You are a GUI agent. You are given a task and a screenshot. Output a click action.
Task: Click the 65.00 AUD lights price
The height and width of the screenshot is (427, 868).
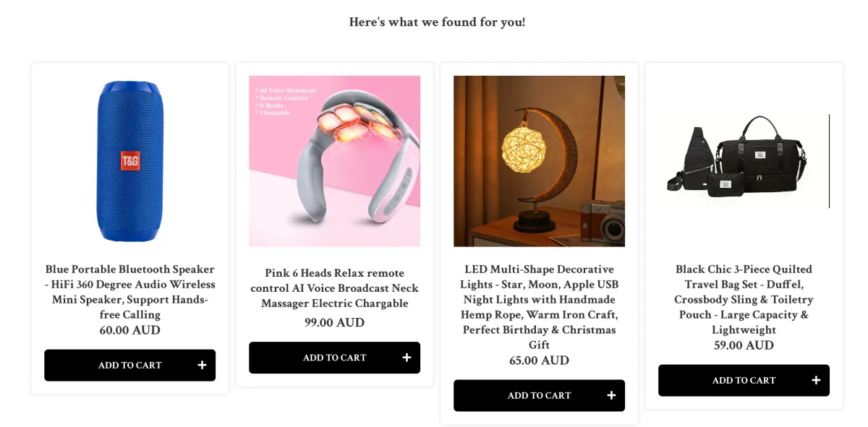pos(539,361)
